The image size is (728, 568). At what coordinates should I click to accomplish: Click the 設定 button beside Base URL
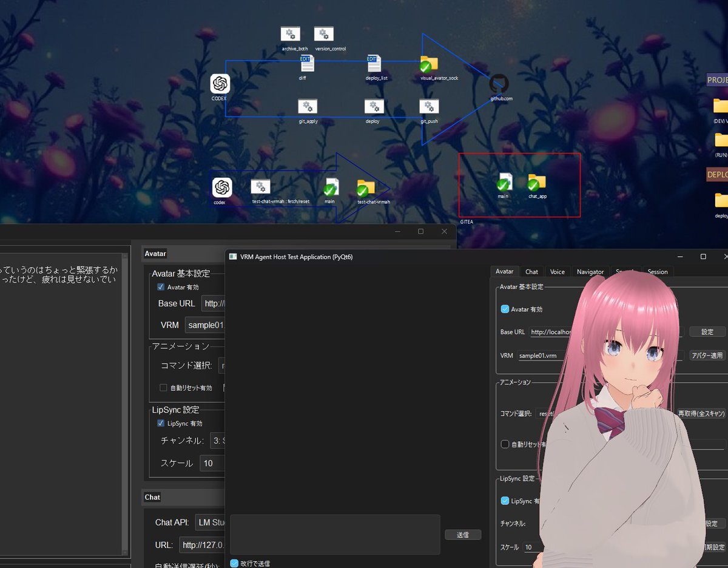click(707, 332)
